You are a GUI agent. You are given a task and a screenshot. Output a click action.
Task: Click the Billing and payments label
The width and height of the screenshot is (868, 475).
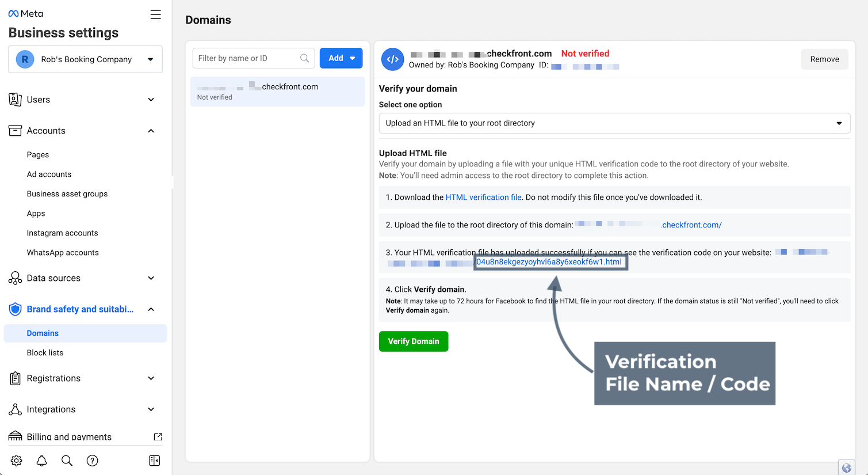[x=69, y=437]
